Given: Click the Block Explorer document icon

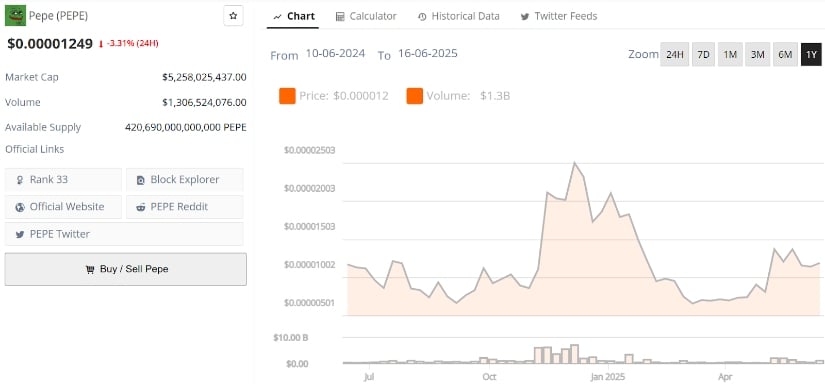Looking at the screenshot, I should pyautogui.click(x=140, y=180).
